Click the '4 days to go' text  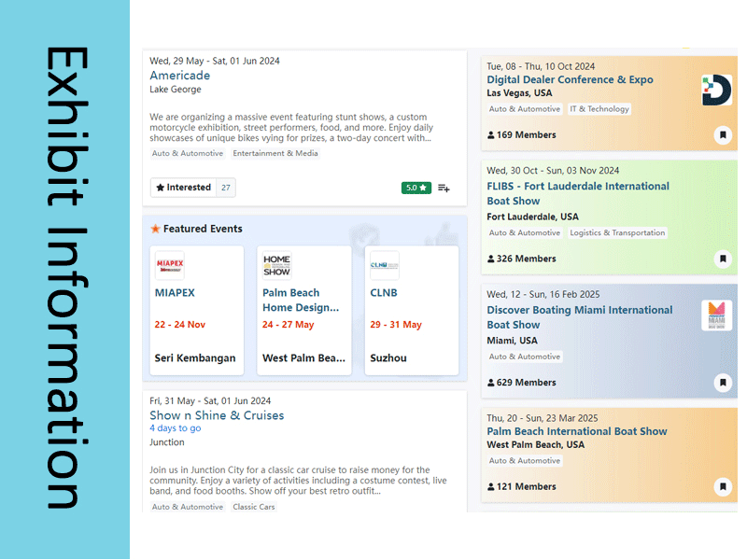coord(176,428)
